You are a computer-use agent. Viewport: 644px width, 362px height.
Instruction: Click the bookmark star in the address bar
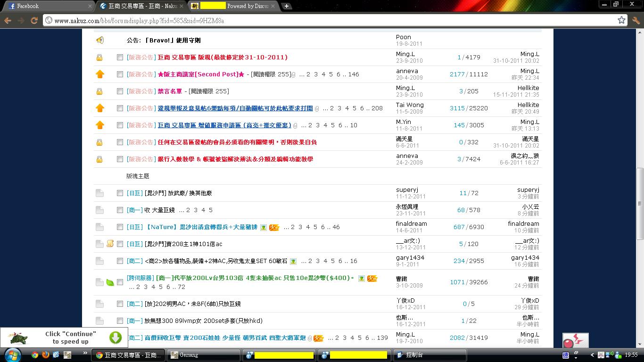[x=621, y=20]
